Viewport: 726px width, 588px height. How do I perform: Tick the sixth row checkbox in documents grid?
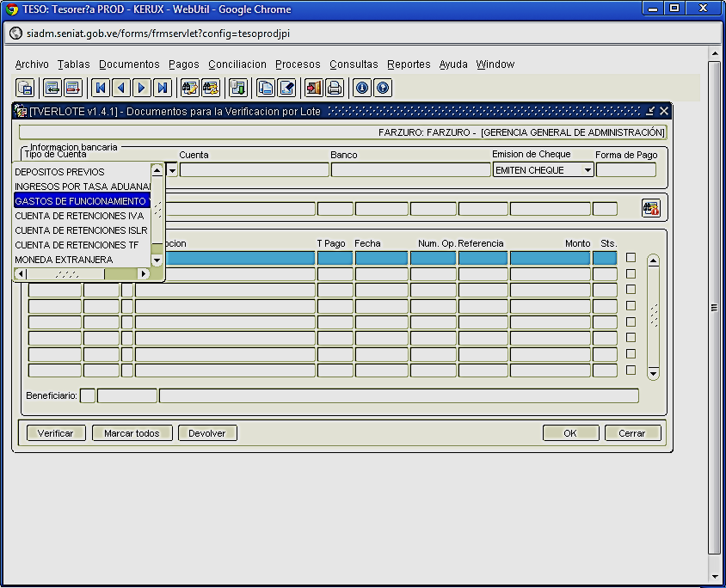pos(631,338)
